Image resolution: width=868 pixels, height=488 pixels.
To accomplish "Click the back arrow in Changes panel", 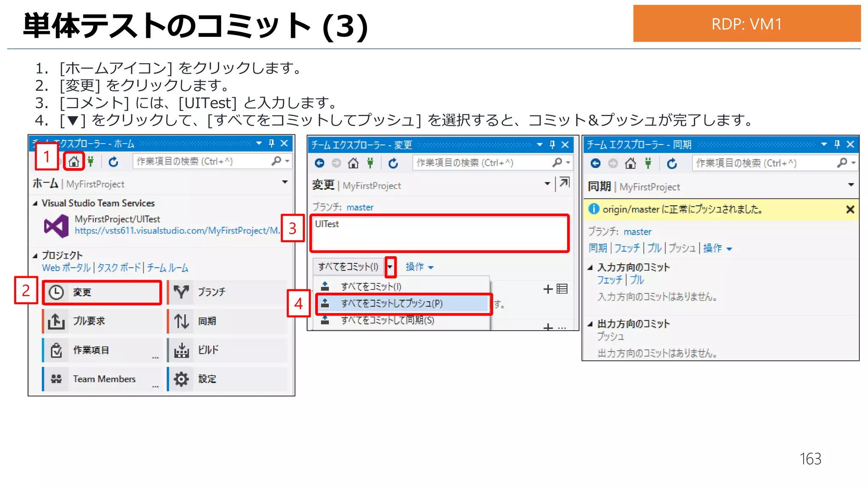I will click(320, 163).
